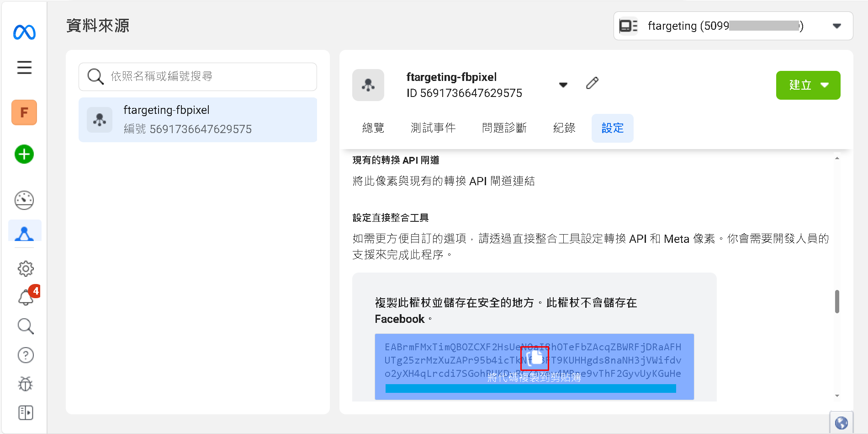
Task: Click the ID 5691736647629575 text
Action: click(x=464, y=93)
